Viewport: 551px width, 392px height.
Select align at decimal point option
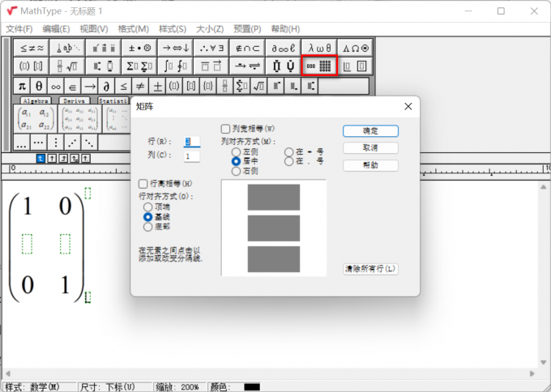tap(289, 161)
